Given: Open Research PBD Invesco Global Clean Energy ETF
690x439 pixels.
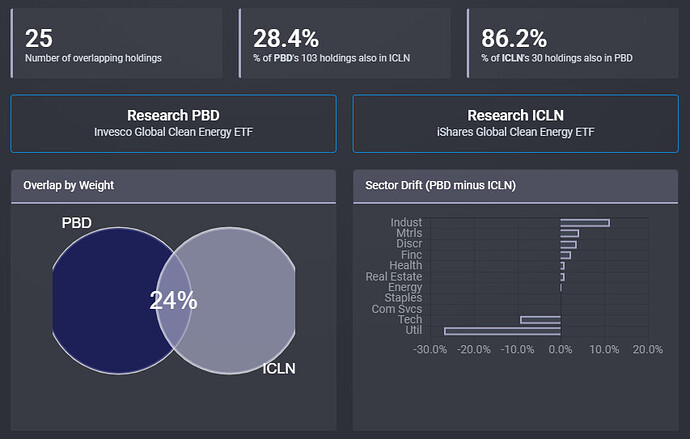Looking at the screenshot, I should [173, 124].
